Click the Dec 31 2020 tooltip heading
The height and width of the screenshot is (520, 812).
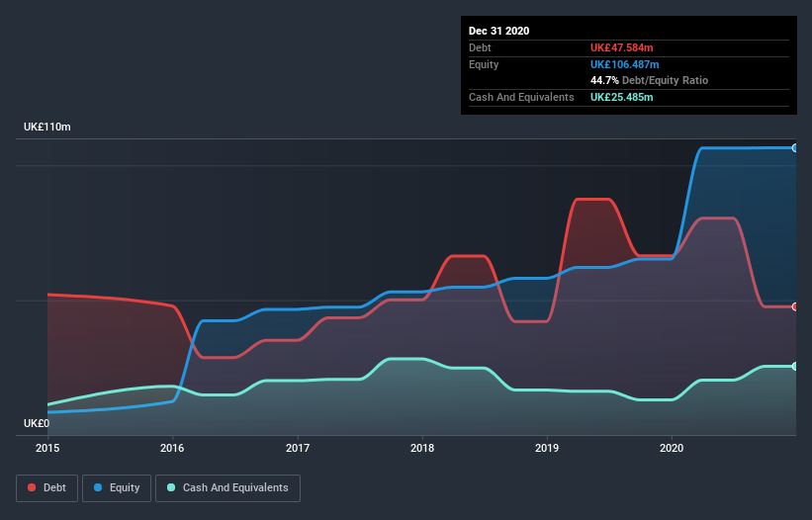click(x=499, y=31)
